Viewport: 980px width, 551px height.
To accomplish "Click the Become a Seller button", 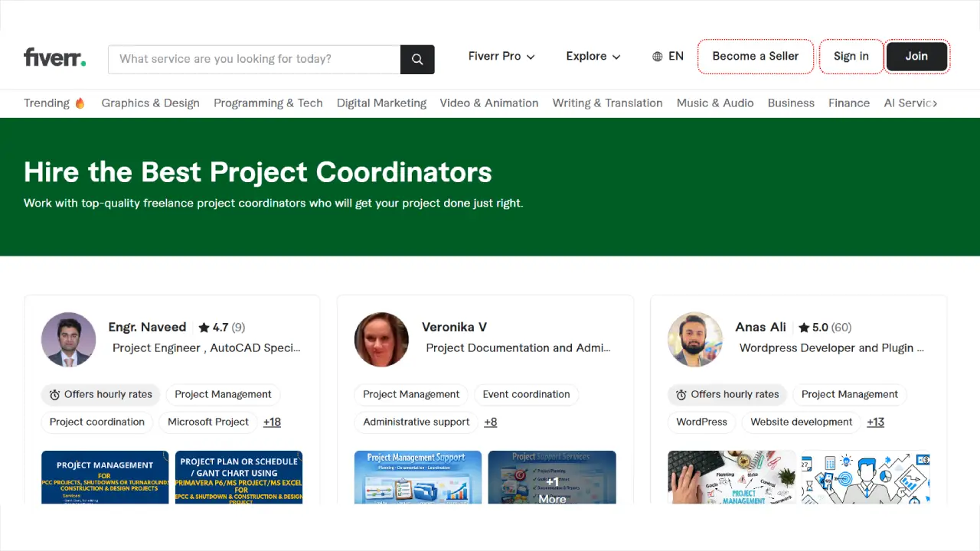I will pyautogui.click(x=756, y=57).
